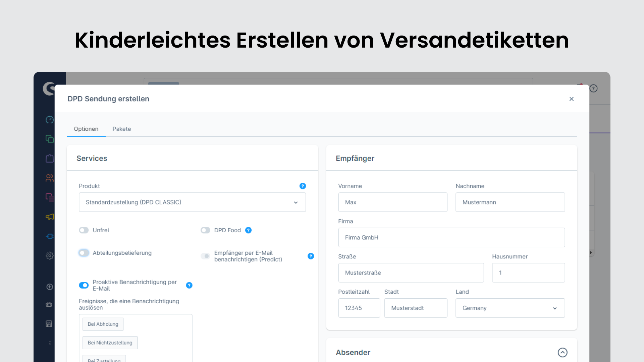The width and height of the screenshot is (644, 362).
Task: Click help icon for Proaktive Benachrichtigung
Action: tap(189, 285)
